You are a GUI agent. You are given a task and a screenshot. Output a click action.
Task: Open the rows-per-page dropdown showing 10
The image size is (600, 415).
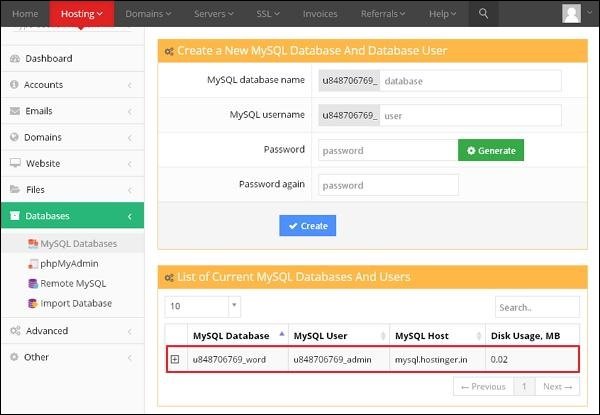[202, 306]
